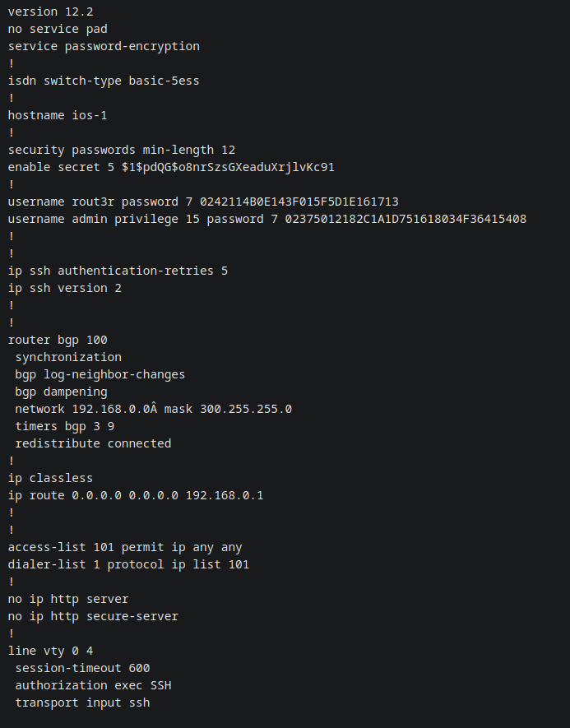570x728 pixels.
Task: Click the 'ip ssh version 2' line
Action: pos(64,288)
